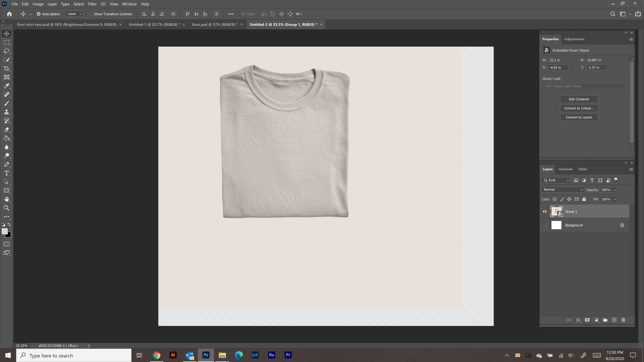This screenshot has width=644, height=362.
Task: Open the Filter menu
Action: (x=92, y=4)
